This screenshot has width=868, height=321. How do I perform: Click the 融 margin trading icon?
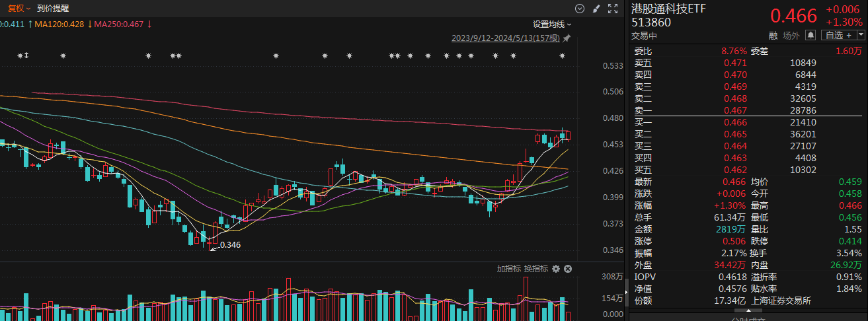tap(773, 35)
